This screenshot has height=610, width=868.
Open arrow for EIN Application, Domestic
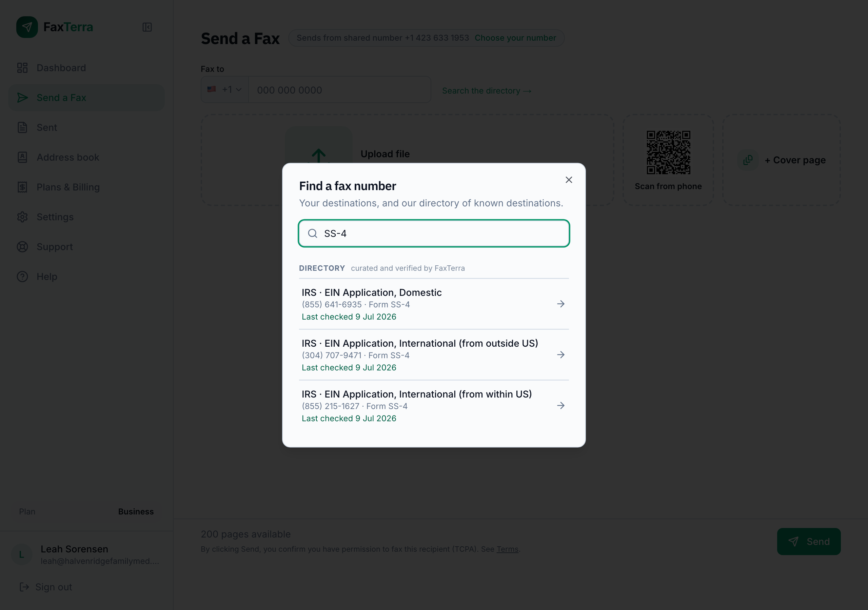(x=561, y=304)
